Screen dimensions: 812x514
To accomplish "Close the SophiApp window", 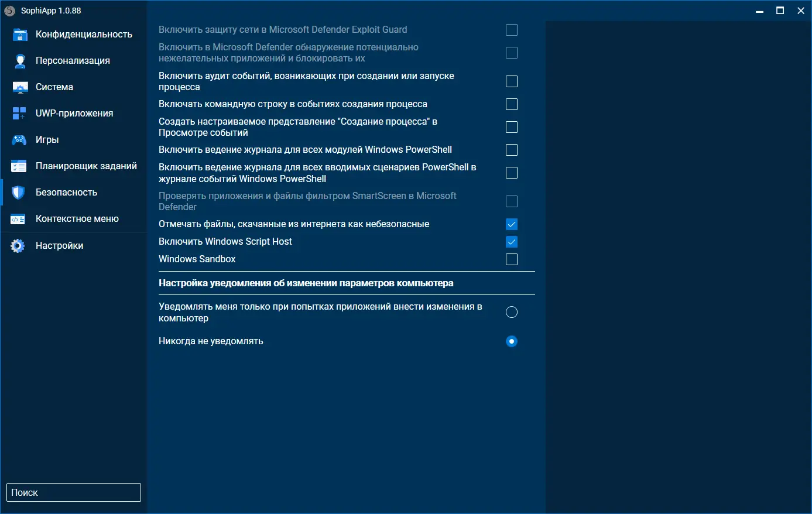I will [x=800, y=11].
